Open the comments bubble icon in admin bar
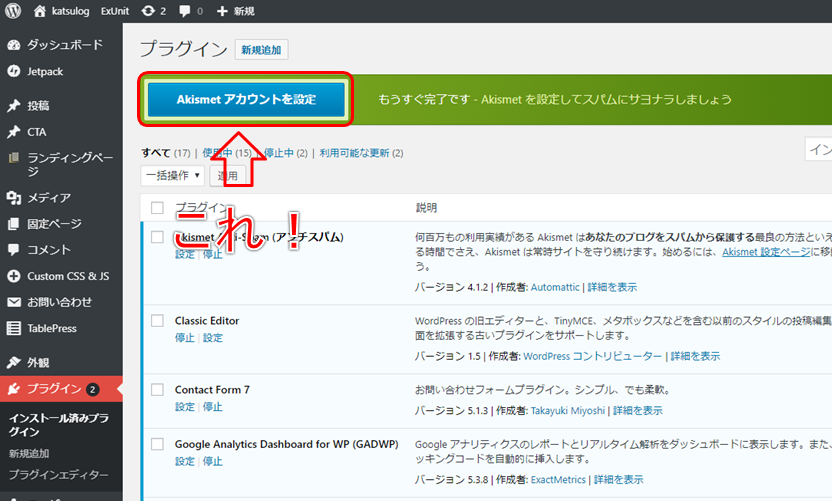 [185, 11]
